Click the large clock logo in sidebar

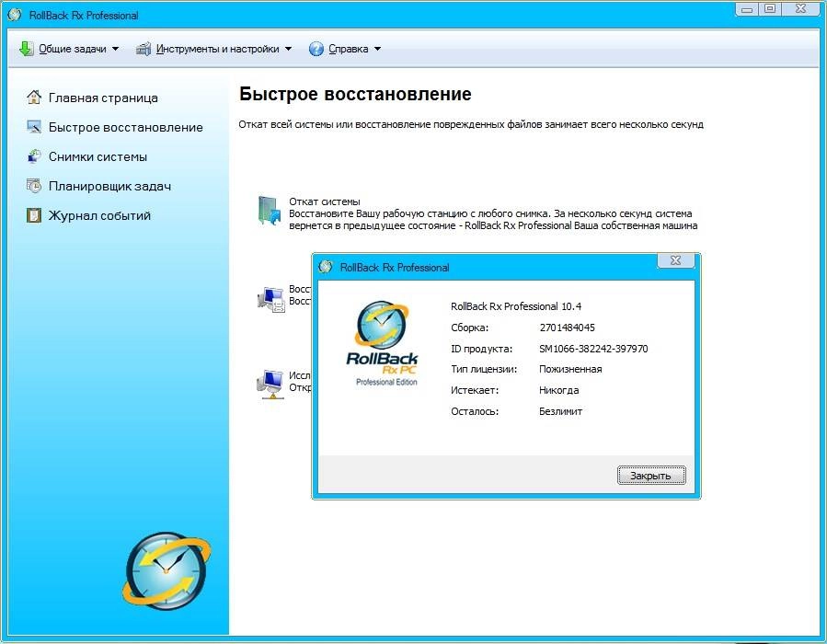click(167, 571)
